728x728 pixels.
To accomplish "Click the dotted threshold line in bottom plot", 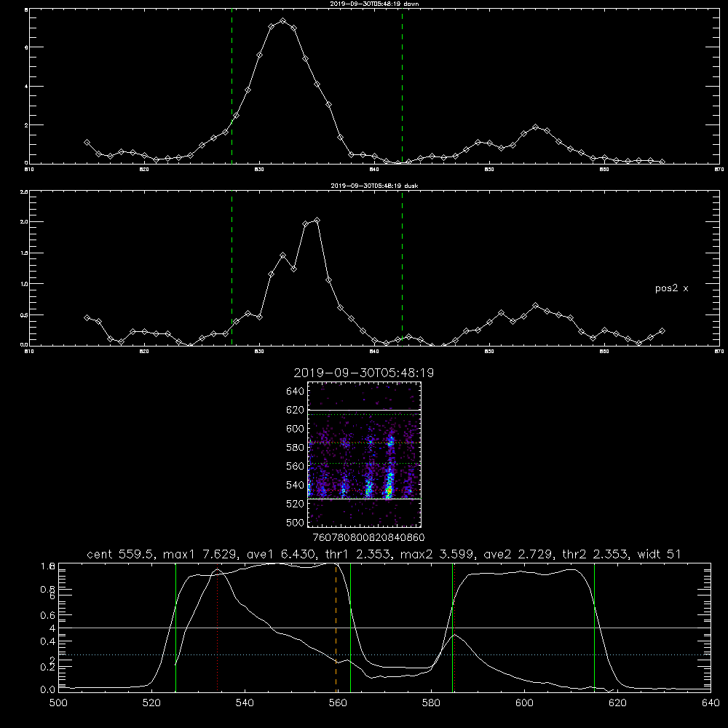I will tap(384, 654).
